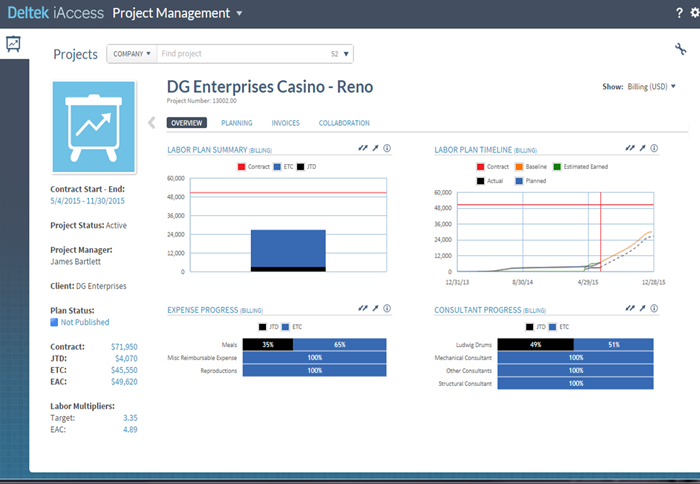The width and height of the screenshot is (700, 484).
Task: Show info for Labor Plan Timeline
Action: pyautogui.click(x=654, y=148)
